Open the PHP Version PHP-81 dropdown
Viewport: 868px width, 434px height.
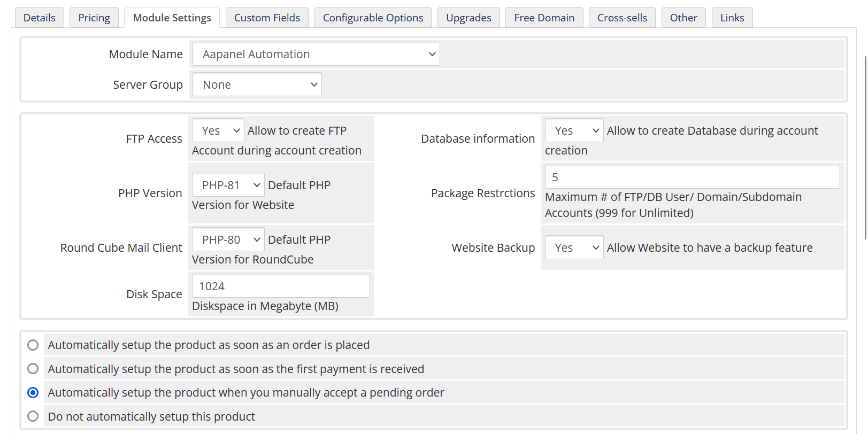tap(228, 185)
